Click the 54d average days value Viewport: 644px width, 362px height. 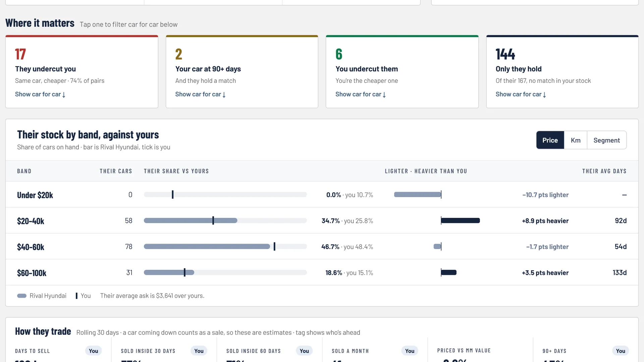(x=621, y=247)
